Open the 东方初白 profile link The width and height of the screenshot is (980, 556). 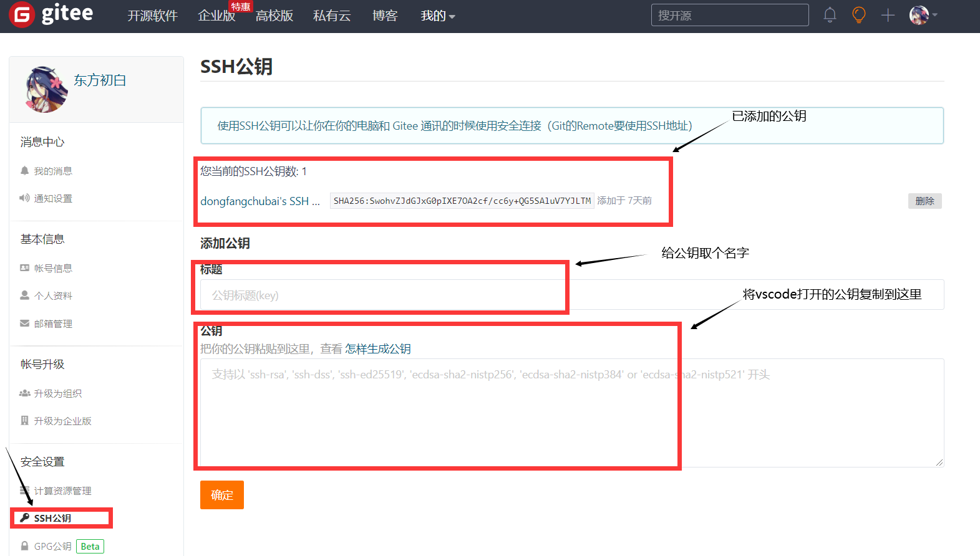100,80
